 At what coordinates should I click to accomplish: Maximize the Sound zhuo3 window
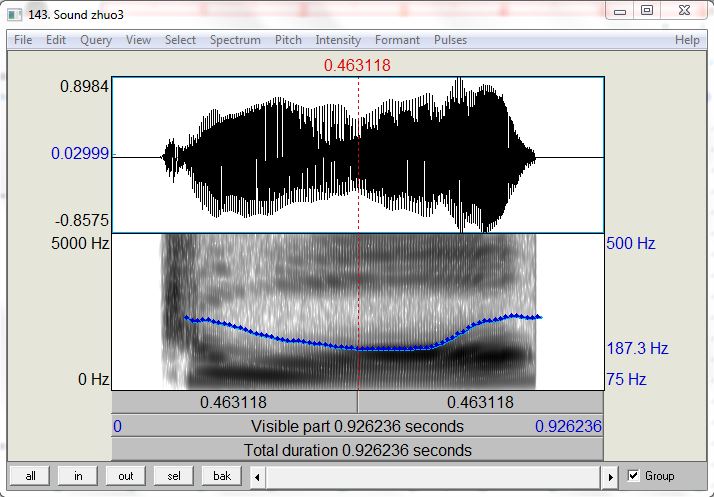click(x=647, y=11)
